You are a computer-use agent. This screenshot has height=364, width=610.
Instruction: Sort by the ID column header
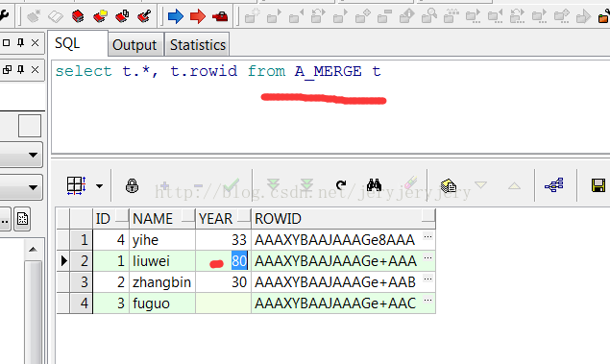tap(110, 219)
